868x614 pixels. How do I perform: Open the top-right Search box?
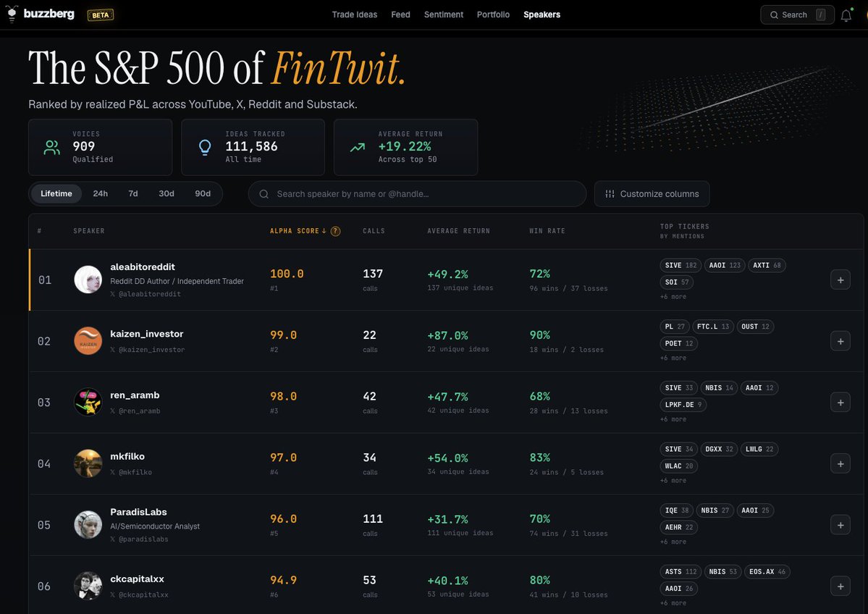coord(797,15)
